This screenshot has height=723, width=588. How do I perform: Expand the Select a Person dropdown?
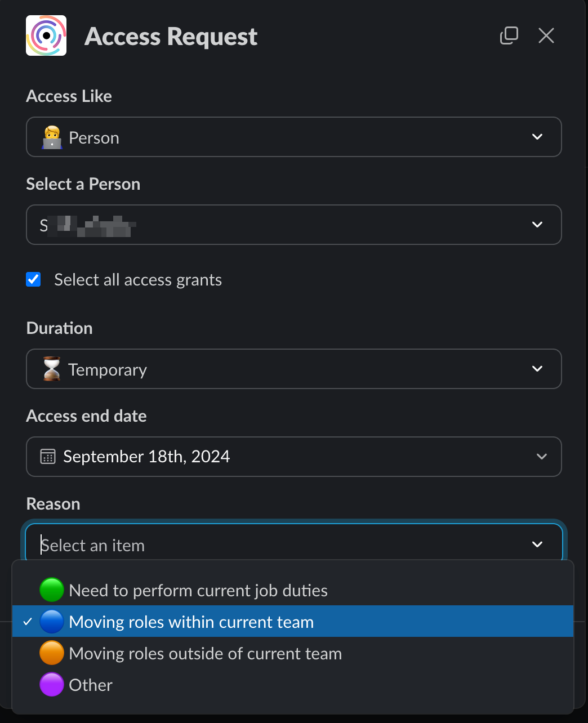(x=537, y=225)
